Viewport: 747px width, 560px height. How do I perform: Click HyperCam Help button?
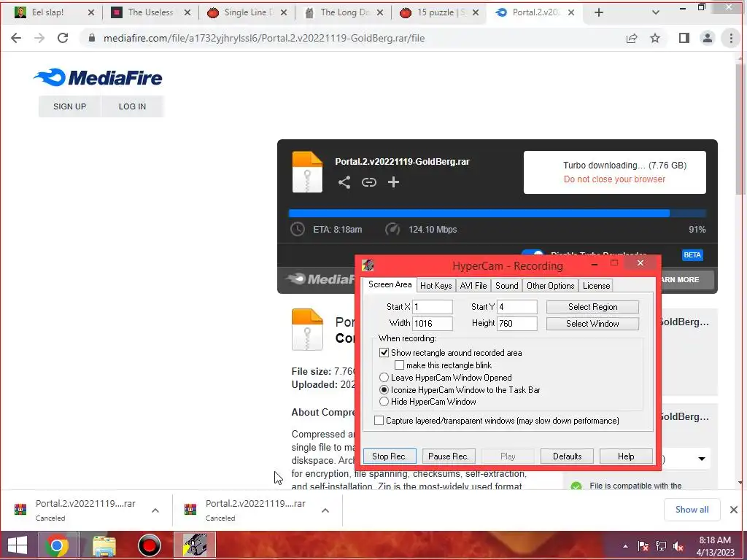626,456
